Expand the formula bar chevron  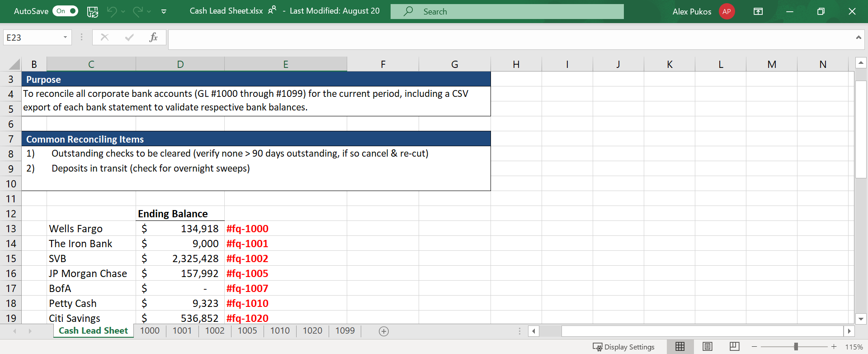(859, 38)
